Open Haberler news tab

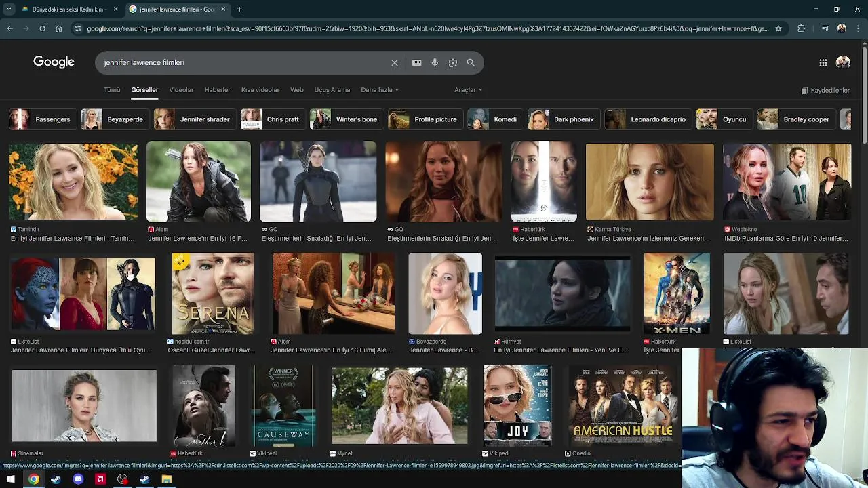pos(218,90)
